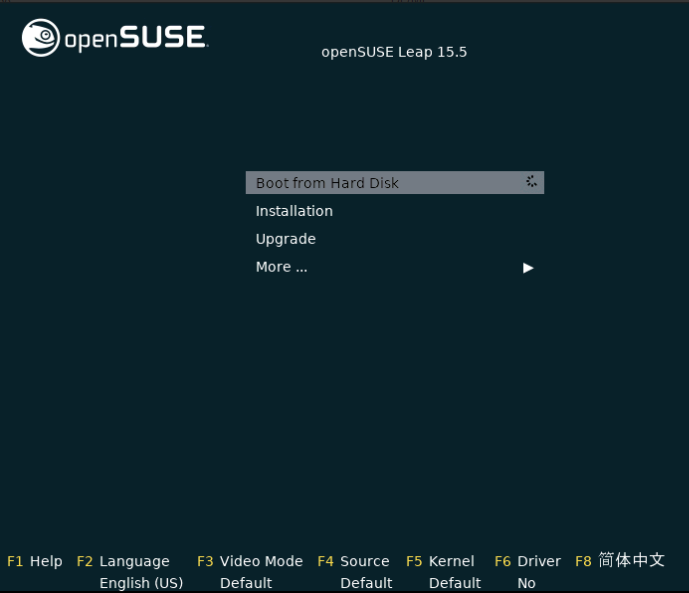Open F5 Kernel options
This screenshot has height=593, width=689.
[x=440, y=561]
